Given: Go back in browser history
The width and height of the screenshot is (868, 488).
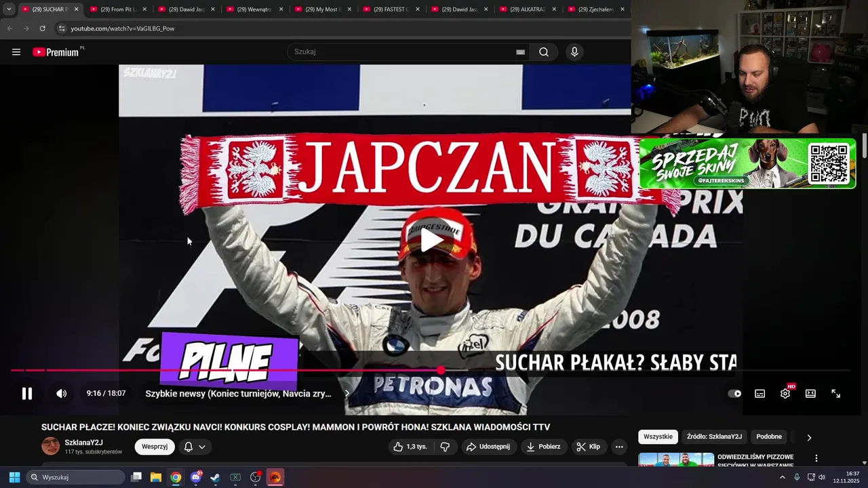Looking at the screenshot, I should click(x=9, y=28).
